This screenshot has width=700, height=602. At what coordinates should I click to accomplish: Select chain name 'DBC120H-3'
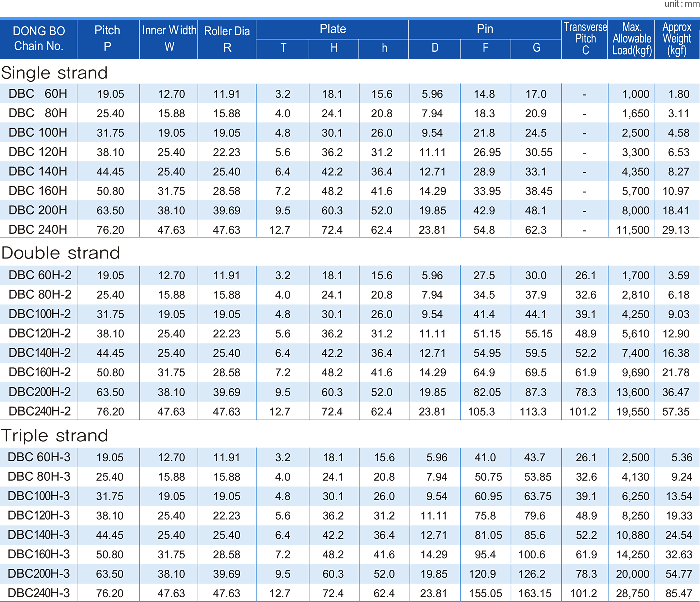coord(39,515)
